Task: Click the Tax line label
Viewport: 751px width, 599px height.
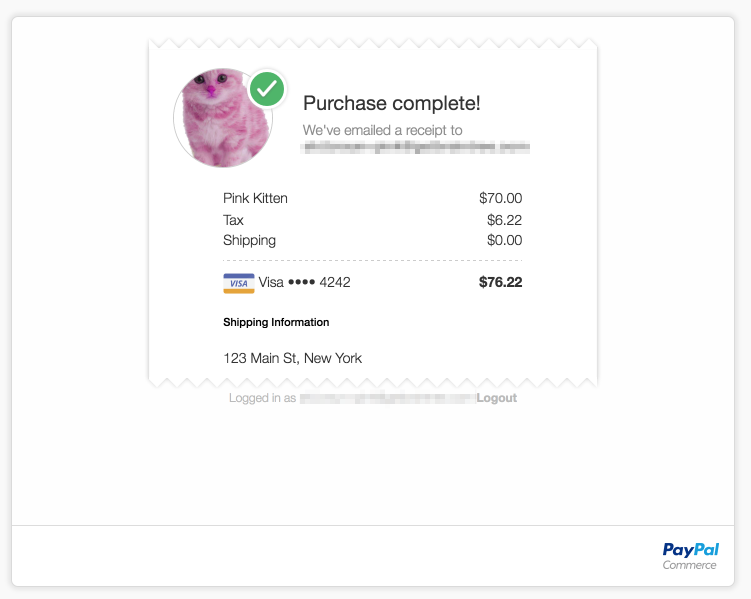Action: (x=233, y=220)
